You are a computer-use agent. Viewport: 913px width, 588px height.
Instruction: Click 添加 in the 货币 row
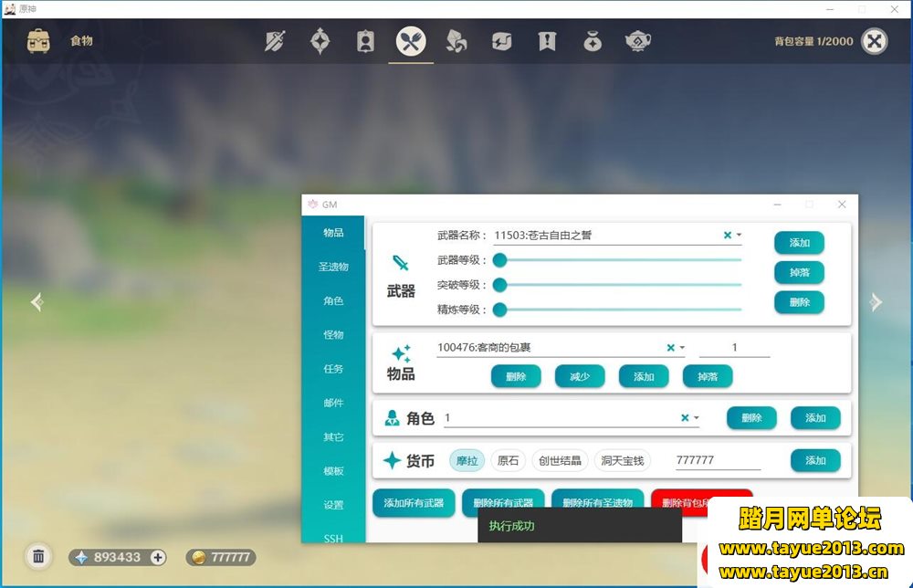coord(815,460)
